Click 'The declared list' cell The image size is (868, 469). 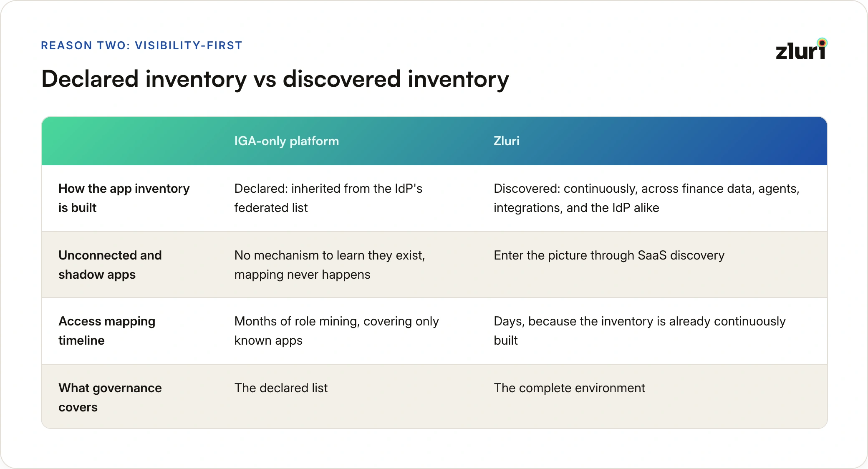(281, 388)
